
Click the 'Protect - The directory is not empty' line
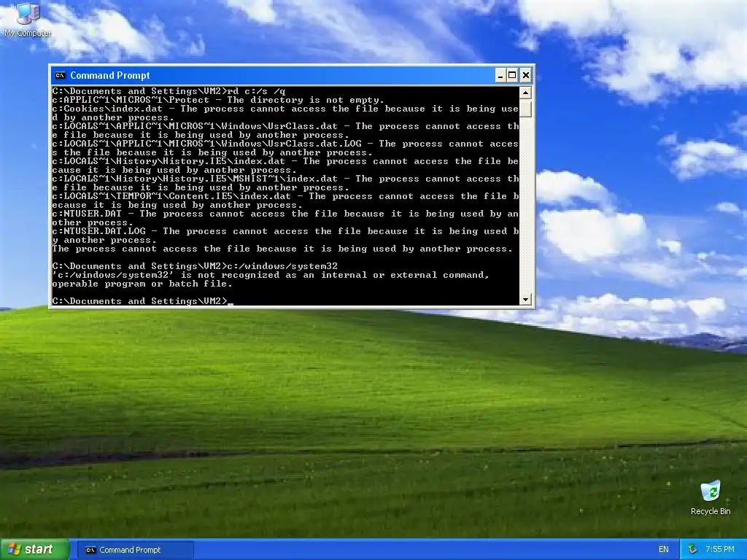point(218,100)
